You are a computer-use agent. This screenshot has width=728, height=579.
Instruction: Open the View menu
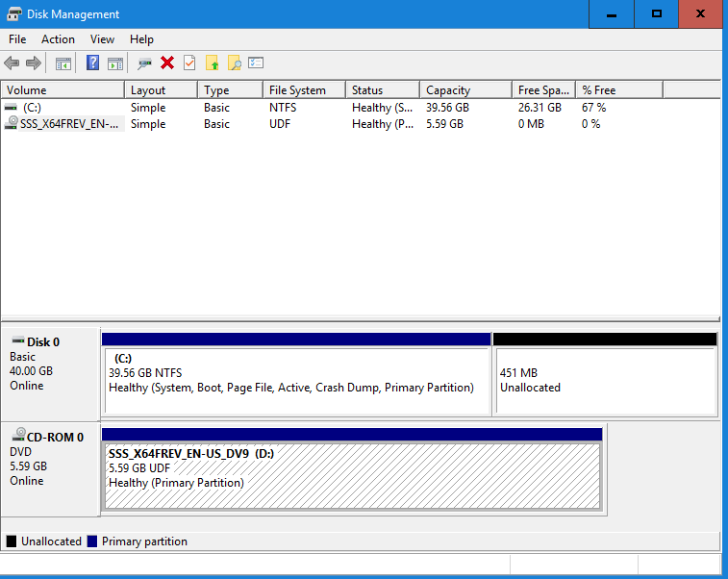click(x=102, y=39)
